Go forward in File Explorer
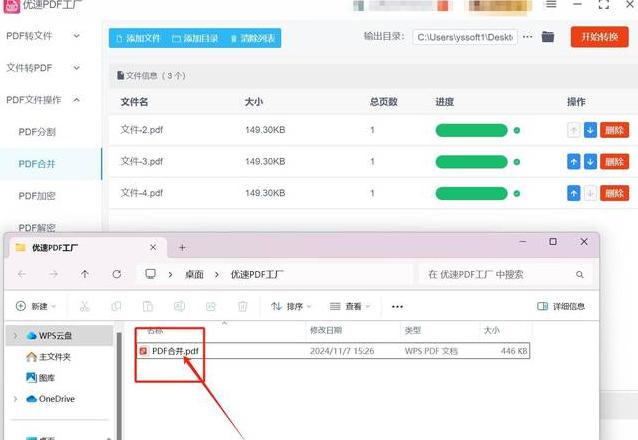638x440 pixels. point(54,274)
